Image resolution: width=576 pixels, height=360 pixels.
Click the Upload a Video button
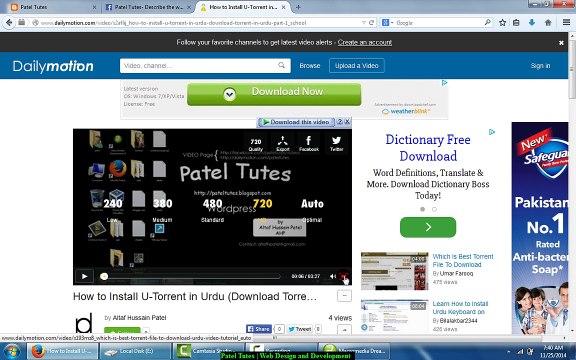[357, 65]
